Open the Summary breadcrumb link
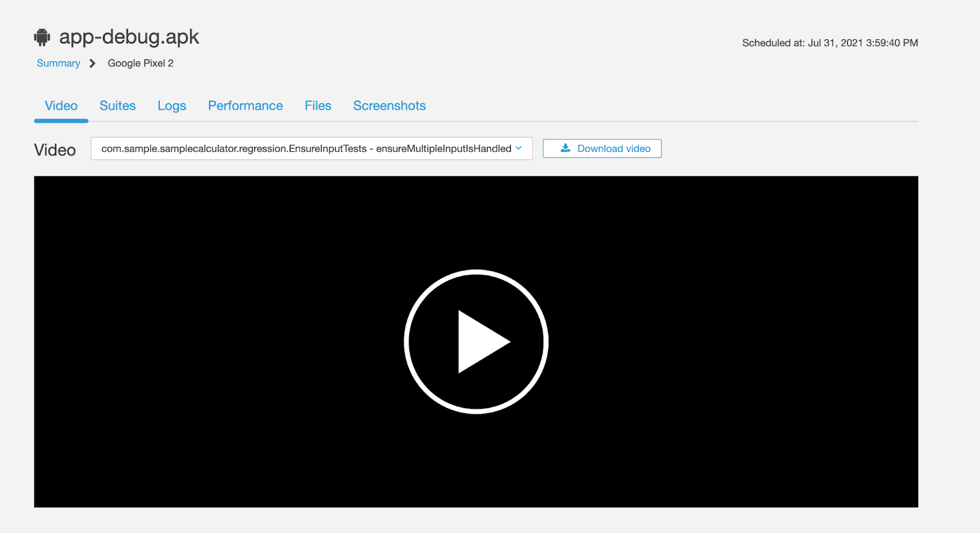Viewport: 980px width, 533px height. (58, 63)
